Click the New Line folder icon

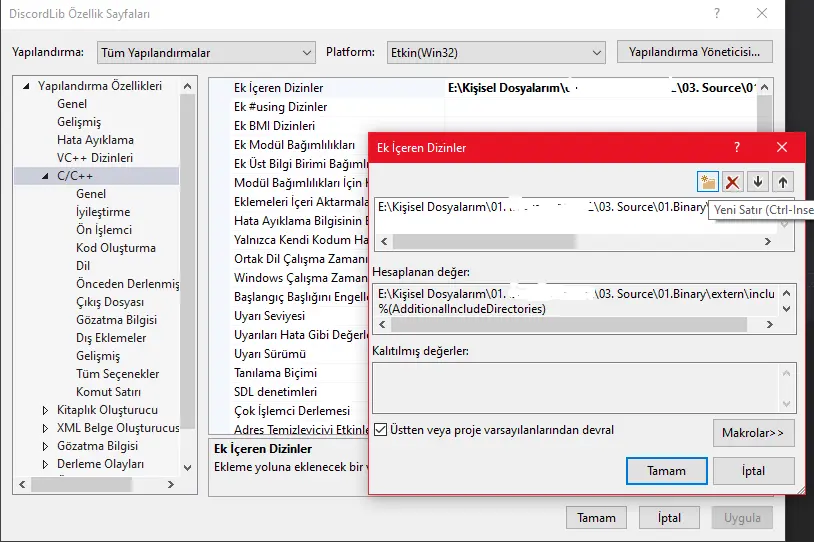[707, 182]
